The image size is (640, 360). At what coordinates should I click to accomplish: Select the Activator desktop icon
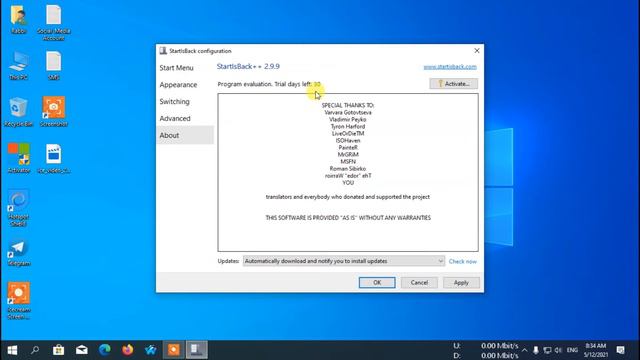point(19,158)
